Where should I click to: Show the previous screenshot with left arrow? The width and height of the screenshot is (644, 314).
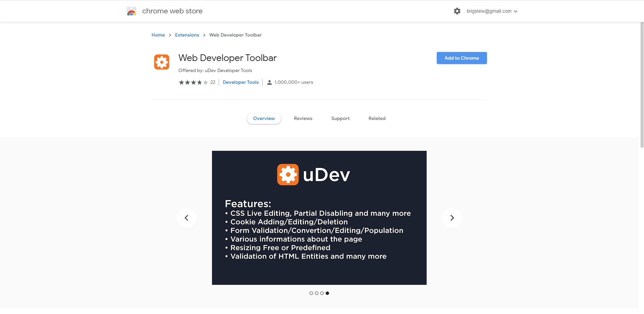click(186, 218)
